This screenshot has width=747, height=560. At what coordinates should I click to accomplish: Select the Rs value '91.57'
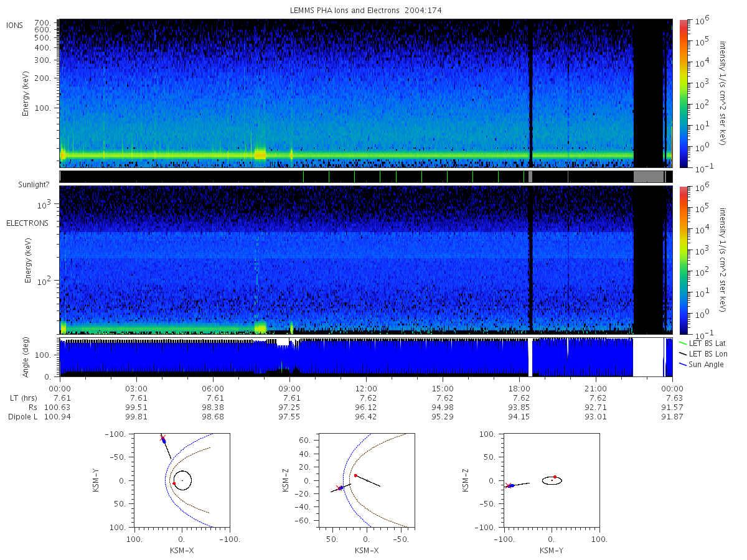point(673,407)
